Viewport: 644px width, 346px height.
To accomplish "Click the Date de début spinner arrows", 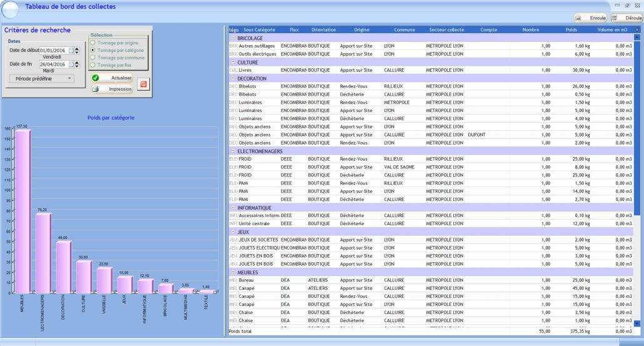I will [x=77, y=51].
